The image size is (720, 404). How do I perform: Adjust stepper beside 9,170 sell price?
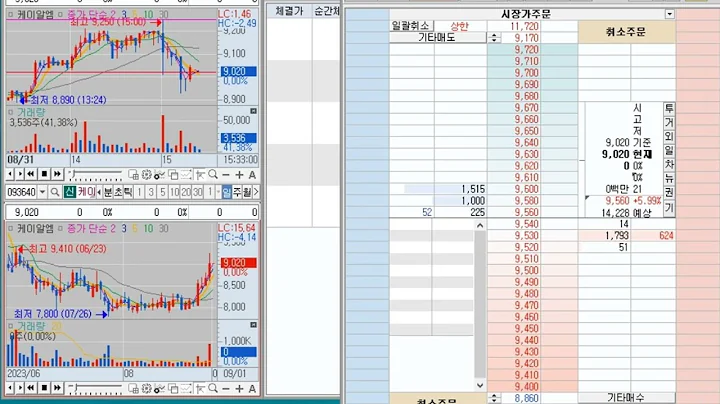(494, 38)
